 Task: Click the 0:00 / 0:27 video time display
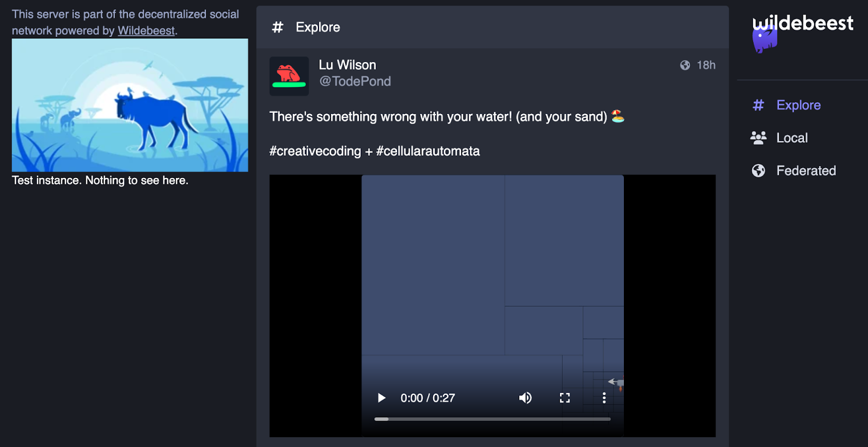pos(427,398)
